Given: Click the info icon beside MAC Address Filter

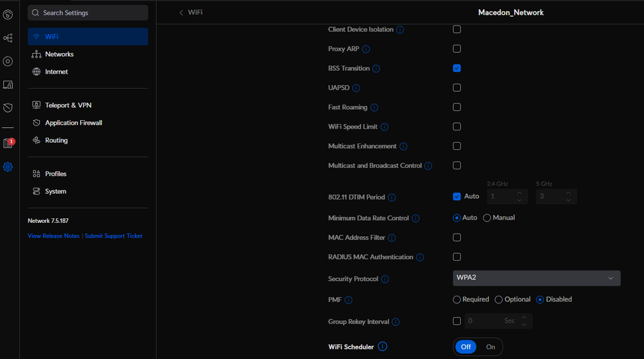Looking at the screenshot, I should click(x=392, y=238).
